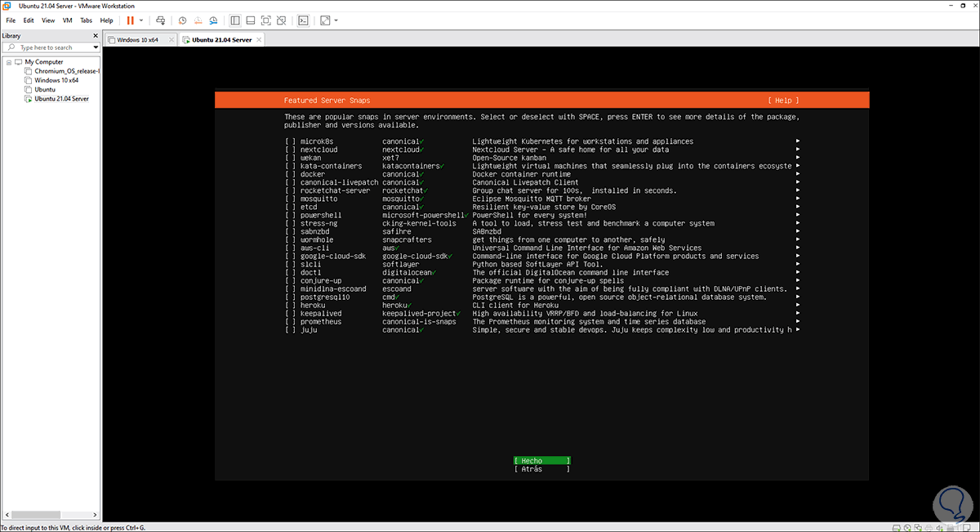Click the Send Ctrl+Alt+Del toolbar icon
This screenshot has width=980, height=532.
tap(161, 20)
